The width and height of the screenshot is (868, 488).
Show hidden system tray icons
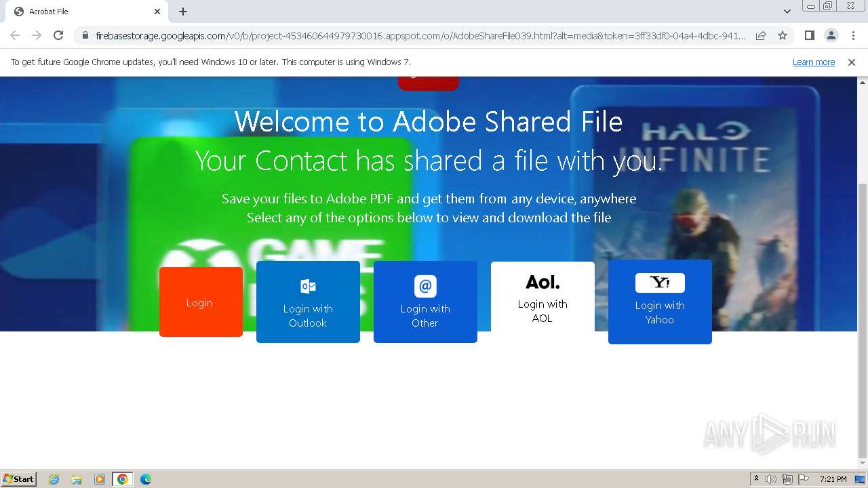click(x=756, y=479)
